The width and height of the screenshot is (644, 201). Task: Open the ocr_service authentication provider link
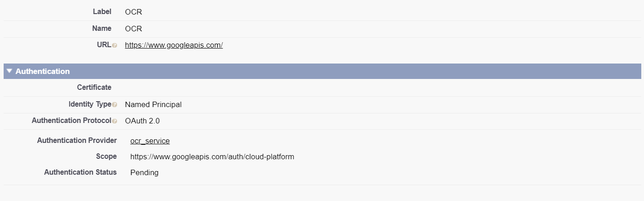[150, 141]
